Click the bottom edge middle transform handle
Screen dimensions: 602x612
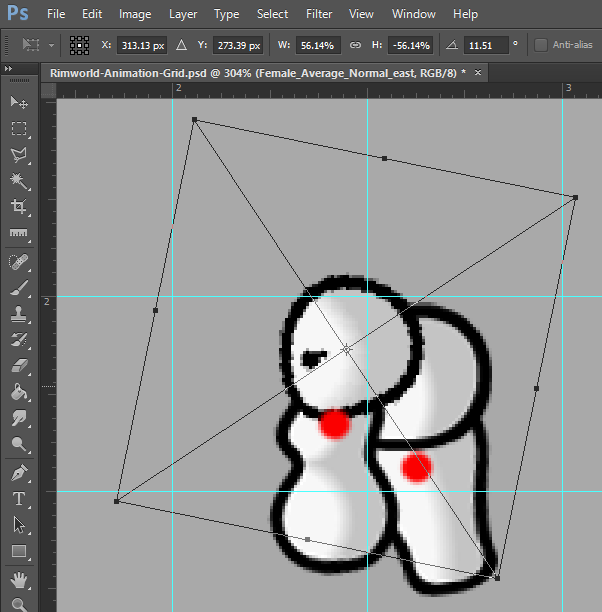(x=308, y=539)
